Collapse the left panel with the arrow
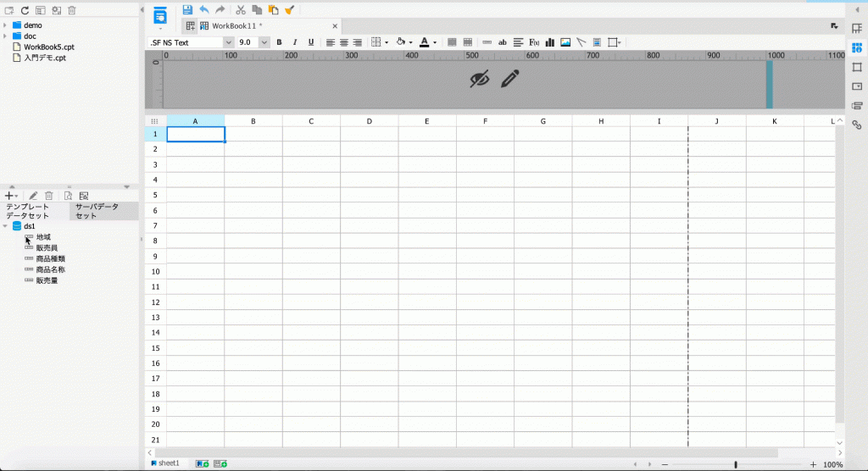The image size is (868, 471). coord(142,10)
